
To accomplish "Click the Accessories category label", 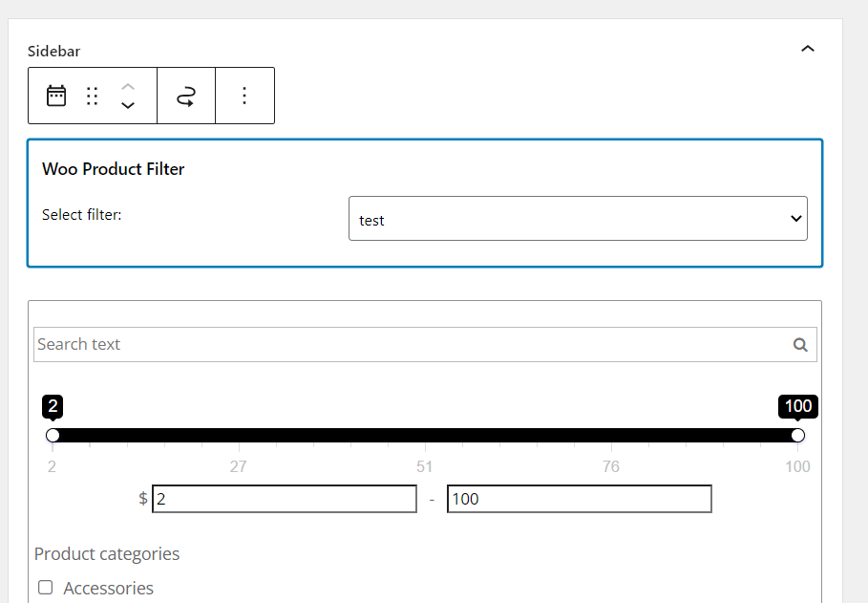I will (x=108, y=588).
